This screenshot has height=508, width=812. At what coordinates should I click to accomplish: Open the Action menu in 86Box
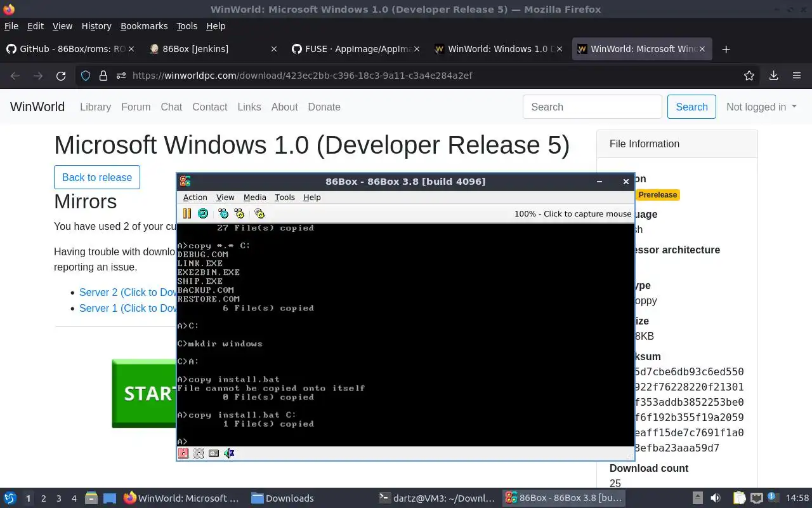tap(195, 197)
